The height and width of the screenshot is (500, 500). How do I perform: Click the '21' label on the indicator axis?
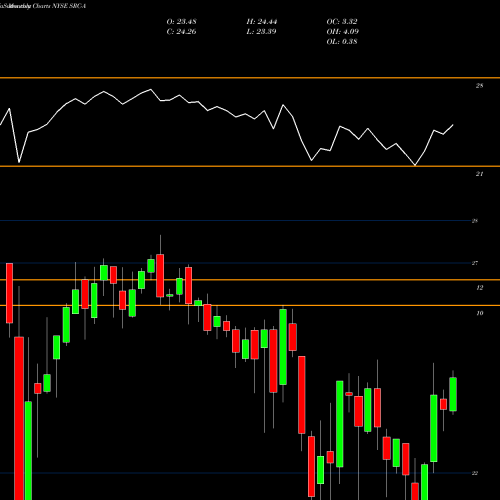[x=479, y=174]
